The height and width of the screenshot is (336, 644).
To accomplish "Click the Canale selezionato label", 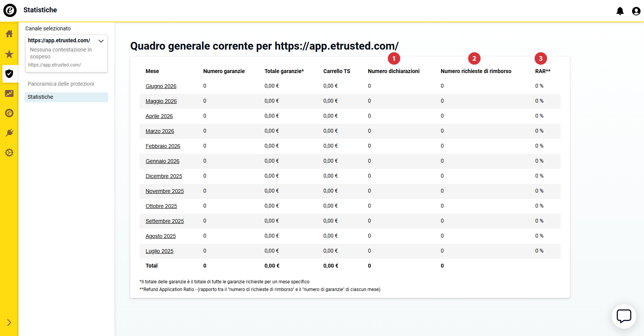I will pos(48,28).
